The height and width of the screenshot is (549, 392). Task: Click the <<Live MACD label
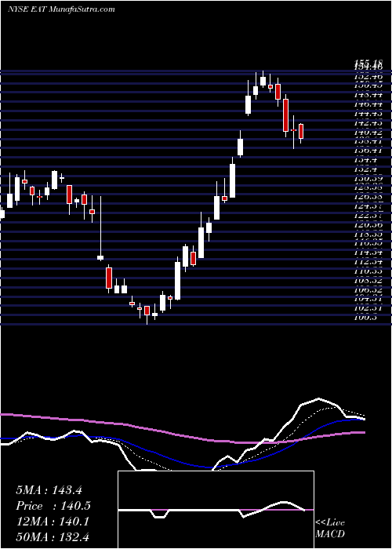pyautogui.click(x=330, y=528)
